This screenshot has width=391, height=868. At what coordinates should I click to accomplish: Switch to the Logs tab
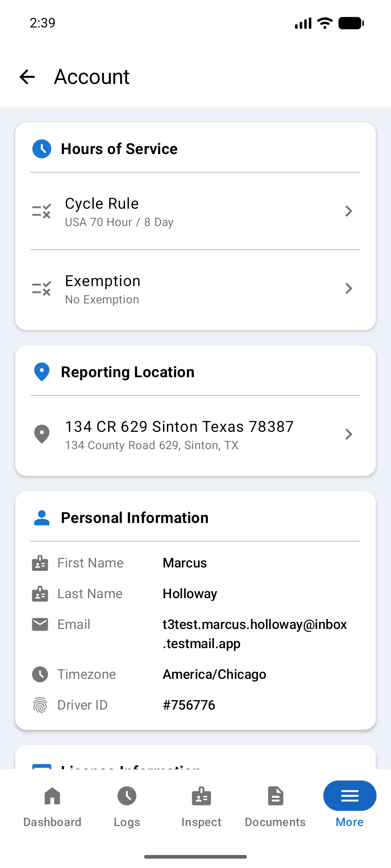tap(127, 807)
